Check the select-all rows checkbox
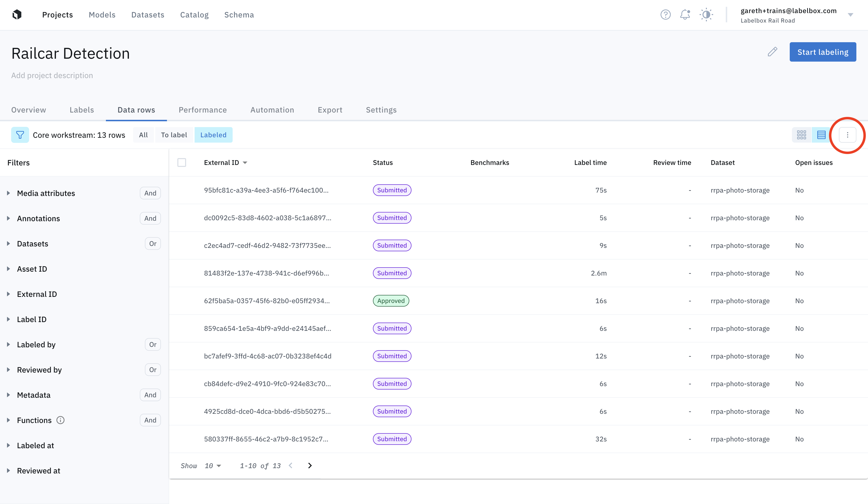Screen dimensions: 868x504 181,162
